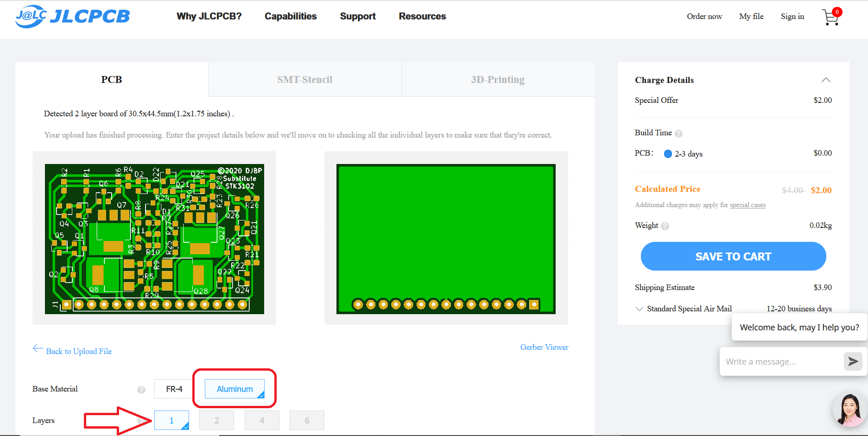
Task: Open the special cases link
Action: (x=748, y=205)
